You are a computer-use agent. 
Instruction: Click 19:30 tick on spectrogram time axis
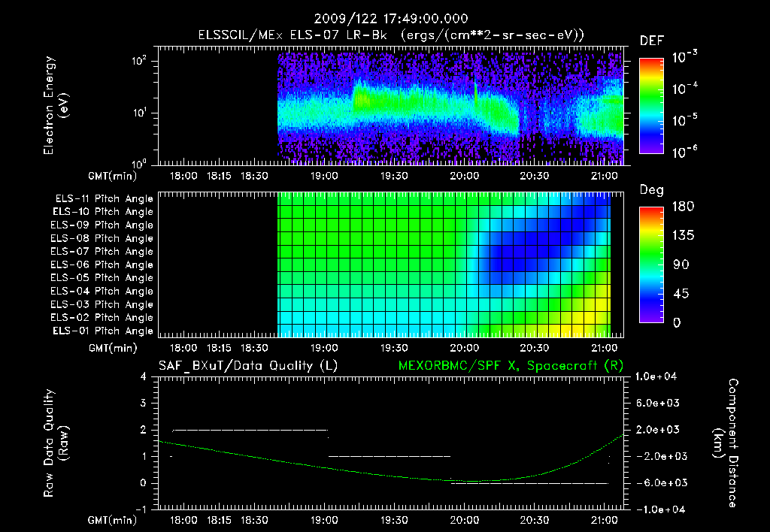pyautogui.click(x=394, y=176)
